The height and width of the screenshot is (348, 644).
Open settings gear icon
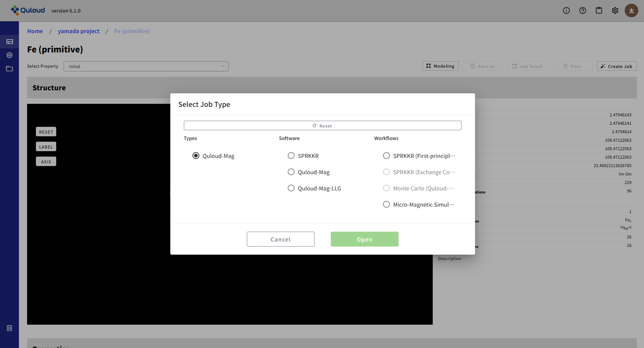click(x=615, y=10)
